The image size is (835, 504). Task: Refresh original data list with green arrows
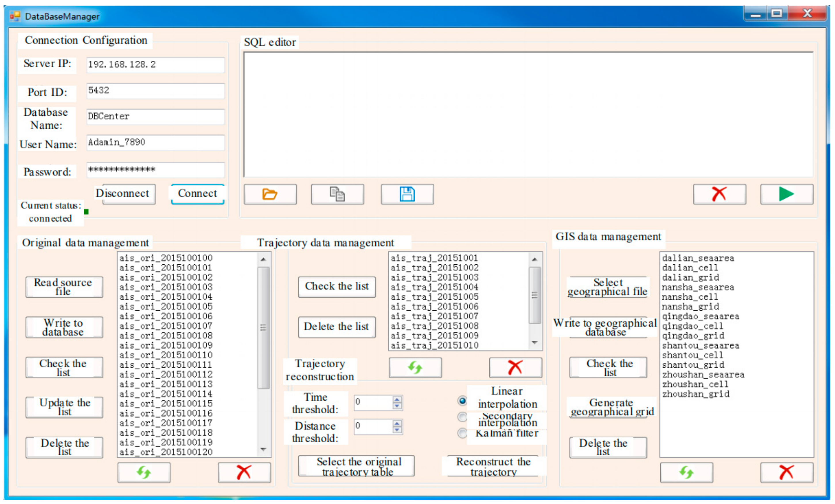tap(144, 472)
